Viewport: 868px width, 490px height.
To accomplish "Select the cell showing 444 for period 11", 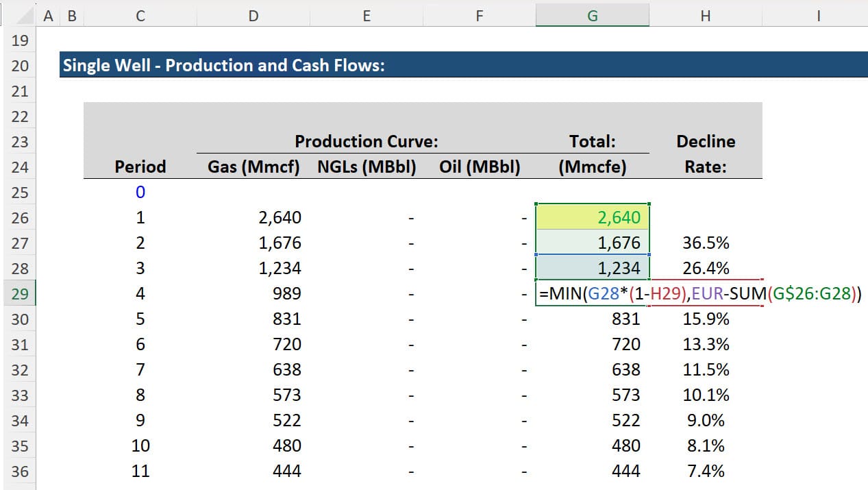I will click(x=253, y=471).
